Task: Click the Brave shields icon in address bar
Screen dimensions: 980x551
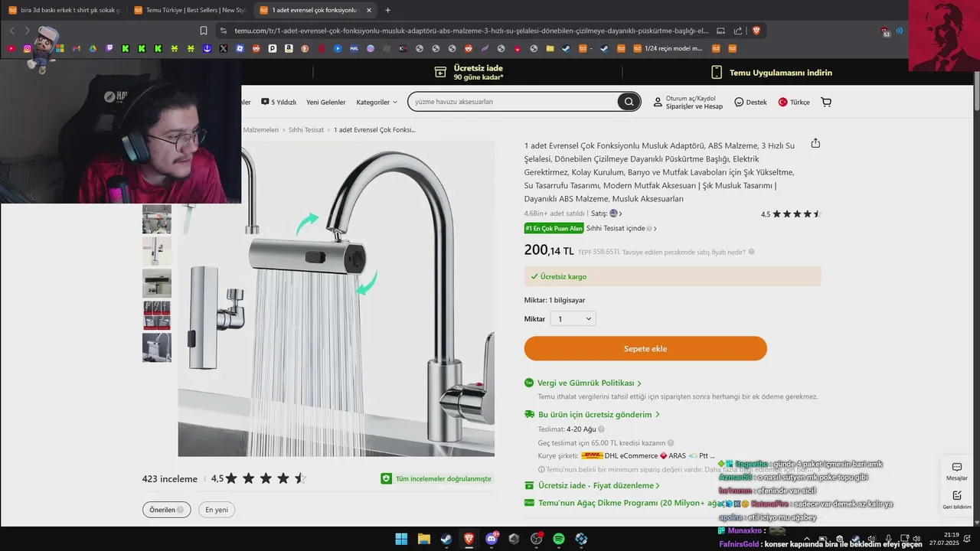Action: pyautogui.click(x=756, y=31)
